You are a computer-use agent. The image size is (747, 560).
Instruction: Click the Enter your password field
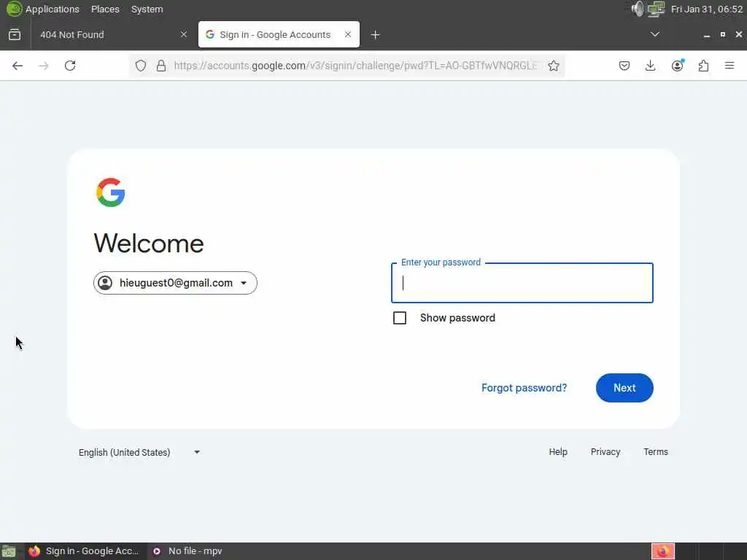[522, 283]
